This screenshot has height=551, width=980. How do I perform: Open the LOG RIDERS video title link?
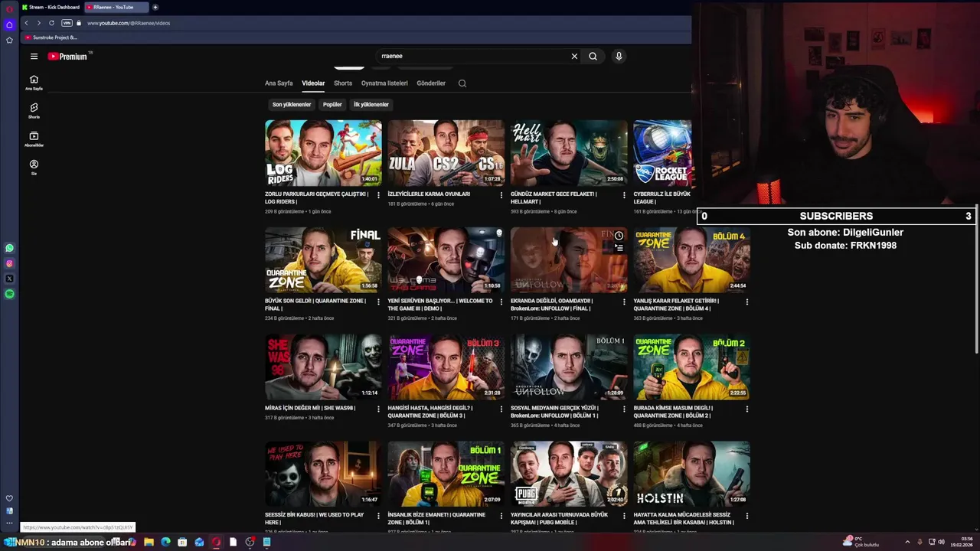[317, 197]
